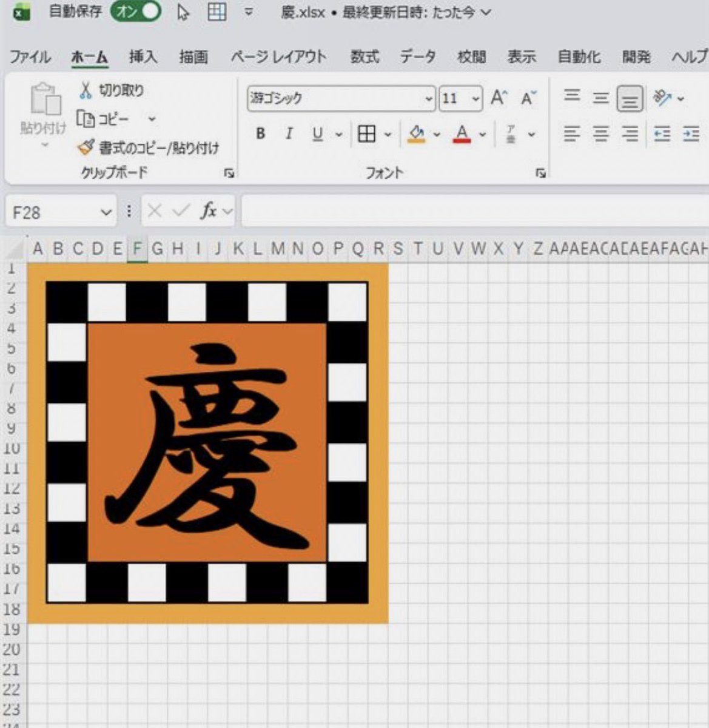The height and width of the screenshot is (728, 709).
Task: Open the ファイル (File) tab
Action: (30, 57)
